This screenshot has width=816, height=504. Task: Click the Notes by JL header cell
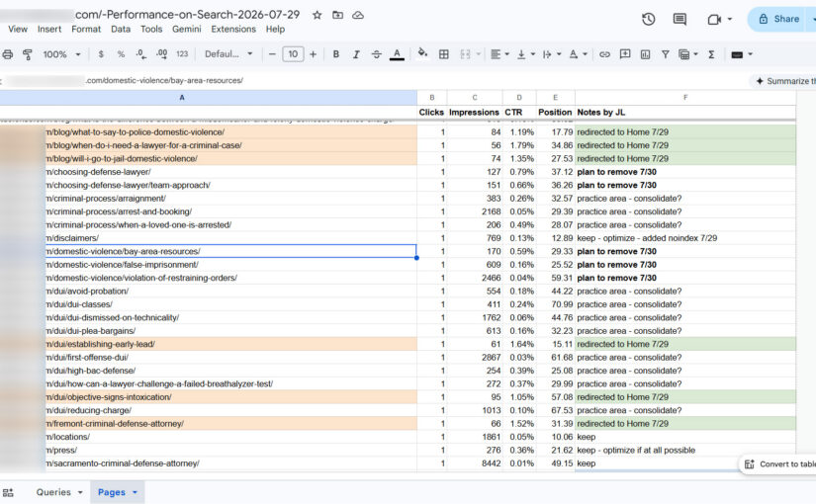685,113
